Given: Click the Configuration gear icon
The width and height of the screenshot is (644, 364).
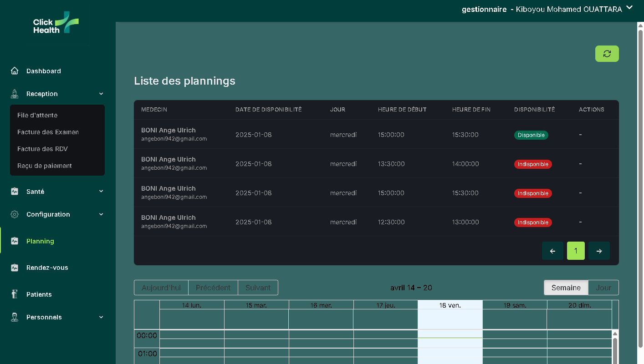Looking at the screenshot, I should [14, 214].
